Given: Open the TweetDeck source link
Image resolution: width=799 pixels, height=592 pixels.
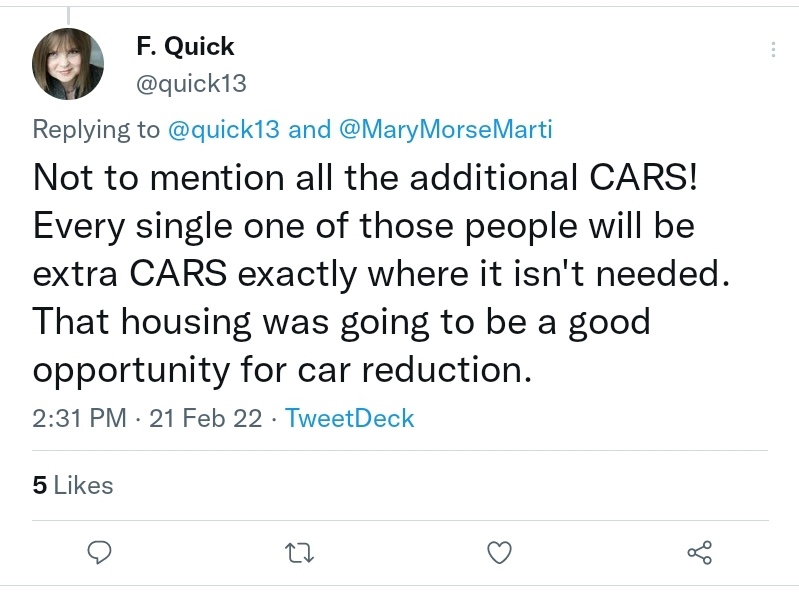Looking at the screenshot, I should click(349, 418).
